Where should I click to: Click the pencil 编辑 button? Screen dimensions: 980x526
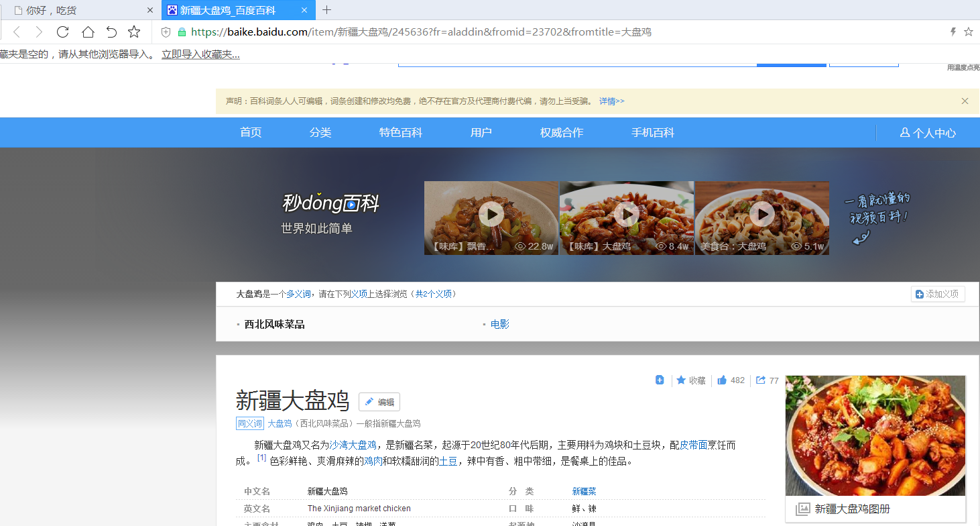tap(379, 402)
